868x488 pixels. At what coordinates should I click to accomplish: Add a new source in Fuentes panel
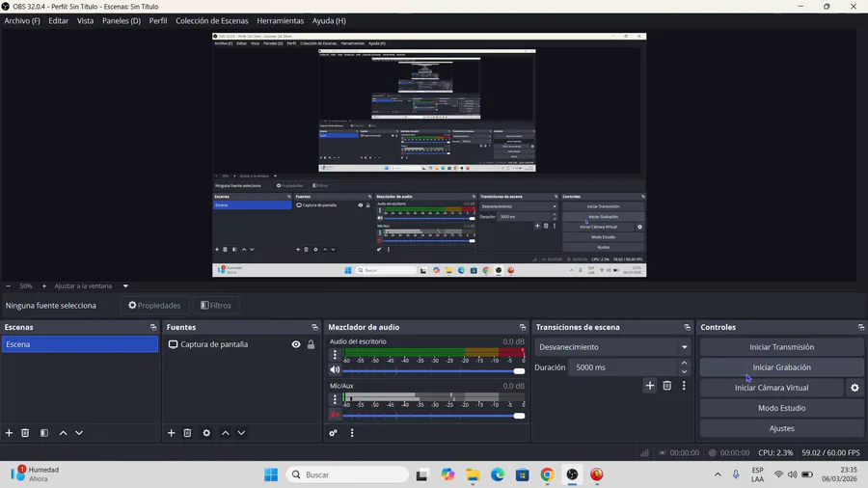click(x=171, y=433)
